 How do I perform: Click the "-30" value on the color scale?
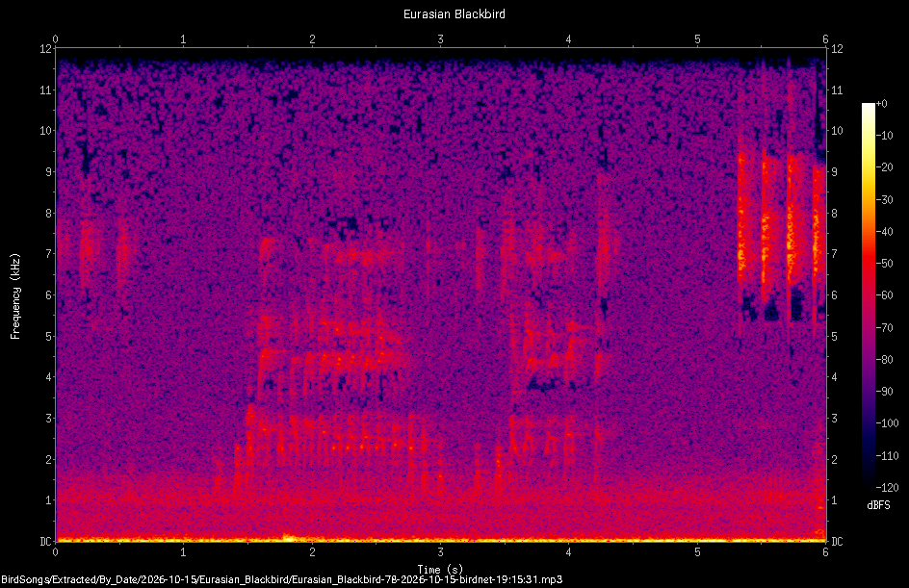click(x=885, y=200)
